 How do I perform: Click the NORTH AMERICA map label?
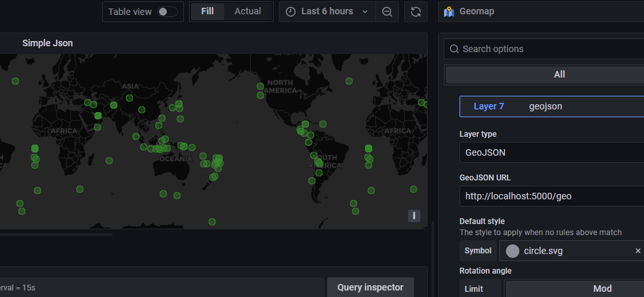pyautogui.click(x=280, y=87)
